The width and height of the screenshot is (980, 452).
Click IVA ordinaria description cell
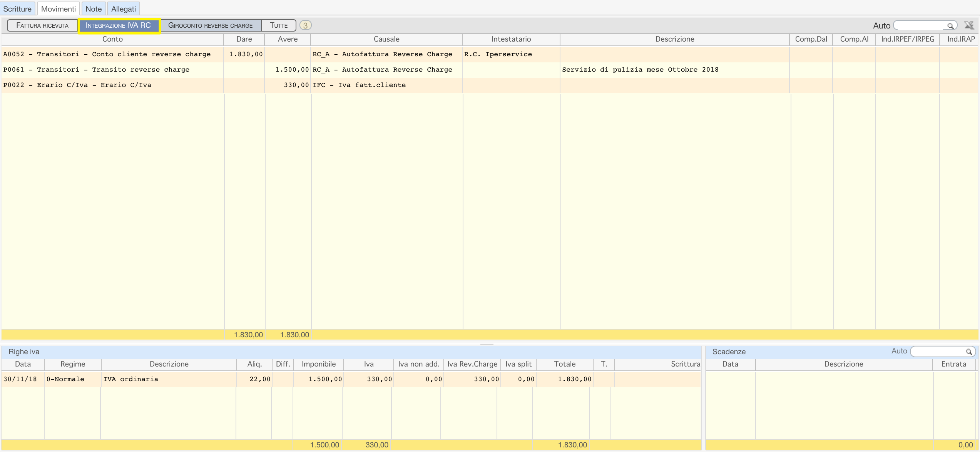(x=131, y=379)
